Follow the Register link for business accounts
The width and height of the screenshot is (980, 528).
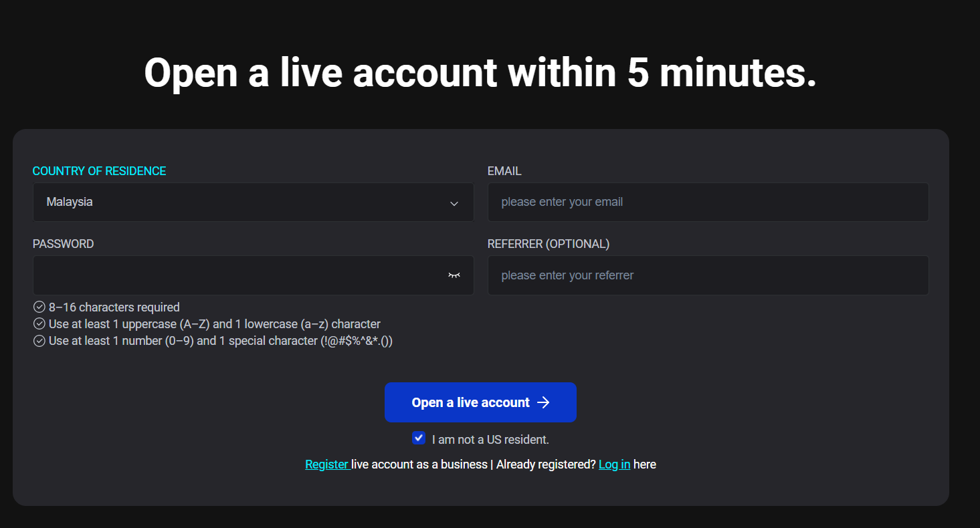point(327,465)
